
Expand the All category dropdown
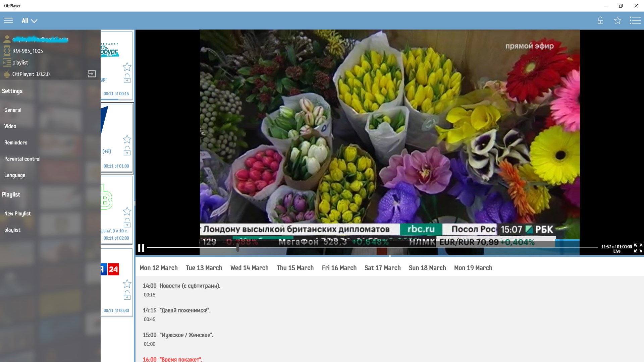(x=29, y=20)
